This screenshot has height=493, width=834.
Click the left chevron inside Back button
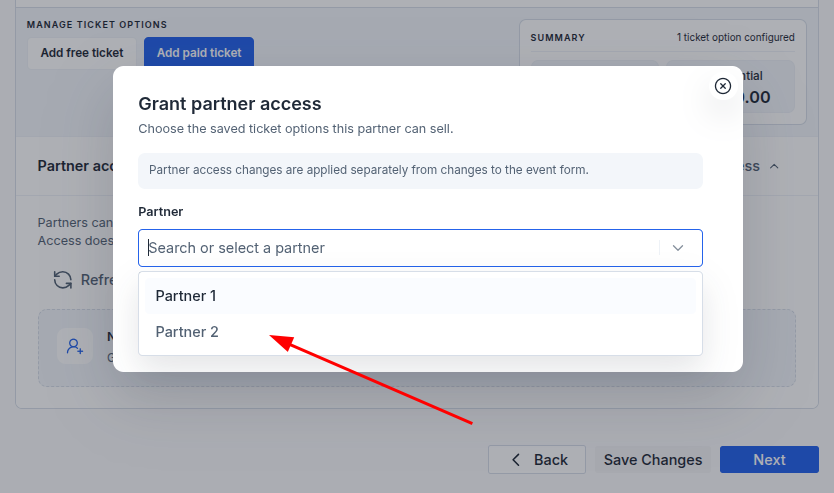coord(515,460)
